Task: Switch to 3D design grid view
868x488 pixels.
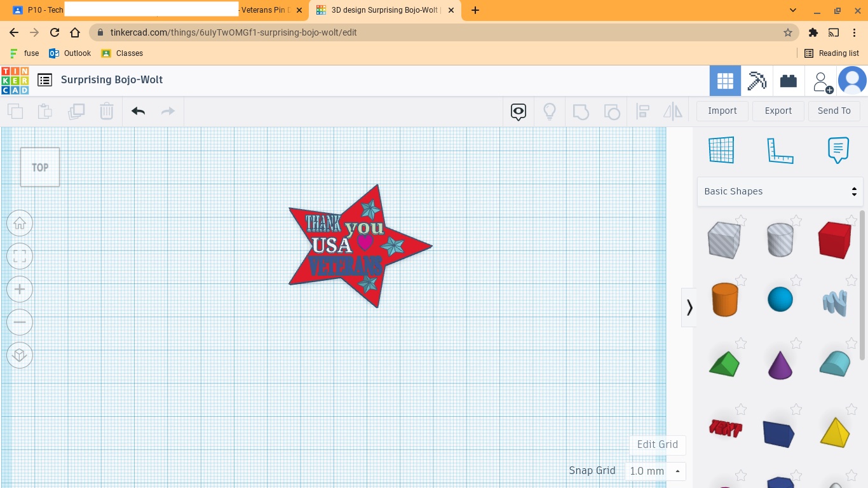Action: coord(725,81)
